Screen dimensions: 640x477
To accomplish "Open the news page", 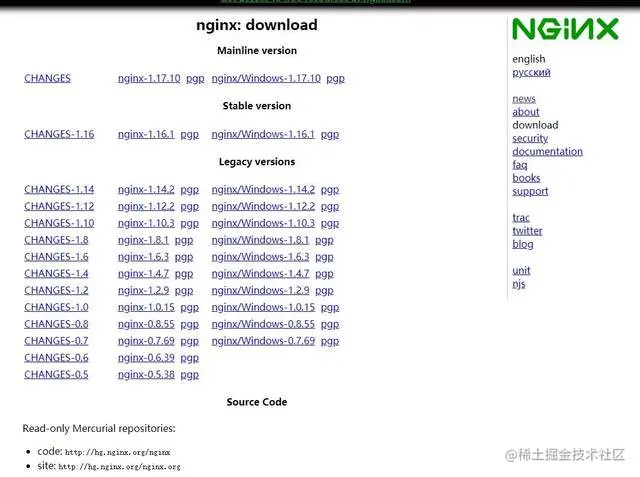I will point(524,99).
